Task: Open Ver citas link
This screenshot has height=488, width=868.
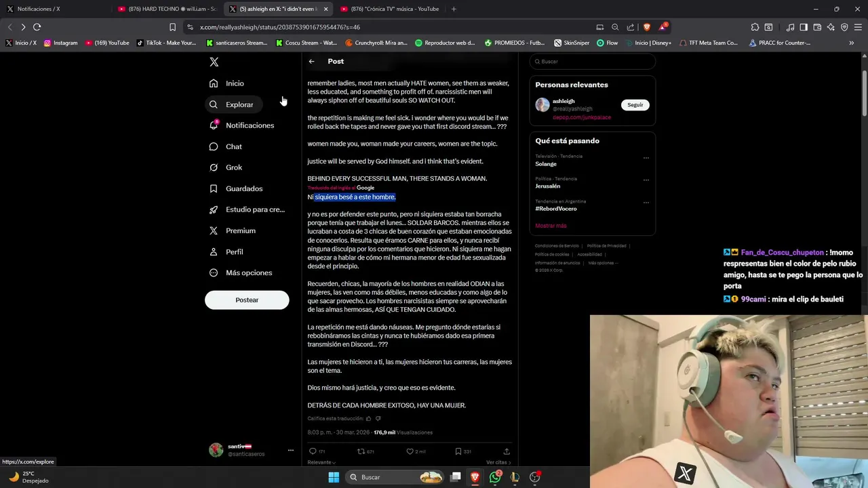Action: pyautogui.click(x=498, y=462)
